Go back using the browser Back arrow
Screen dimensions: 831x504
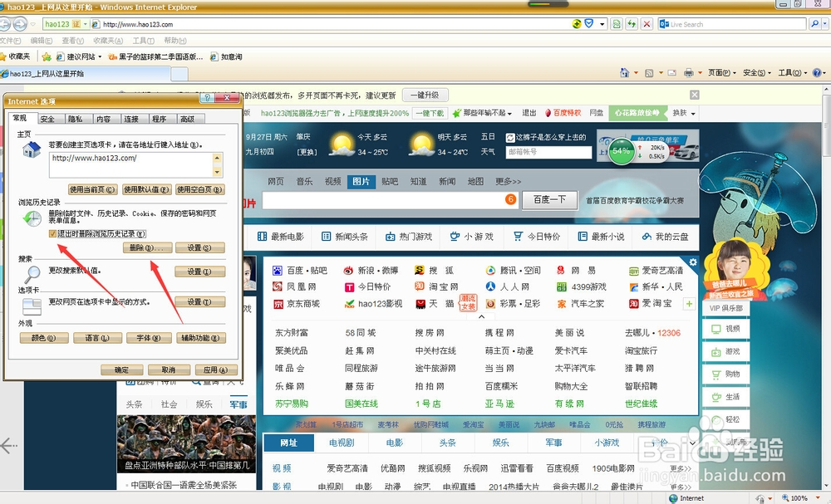[4, 24]
